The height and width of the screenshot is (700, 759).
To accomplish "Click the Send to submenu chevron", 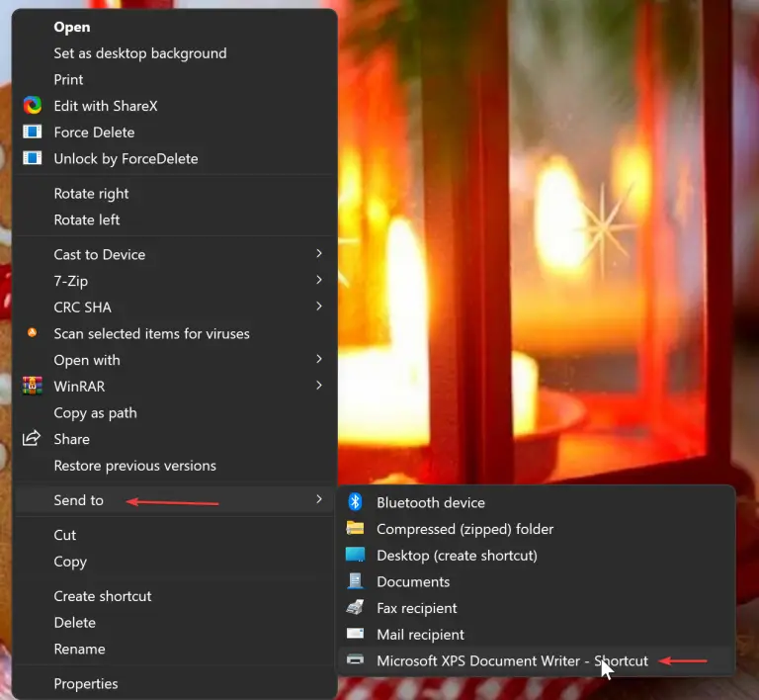I will coord(319,499).
